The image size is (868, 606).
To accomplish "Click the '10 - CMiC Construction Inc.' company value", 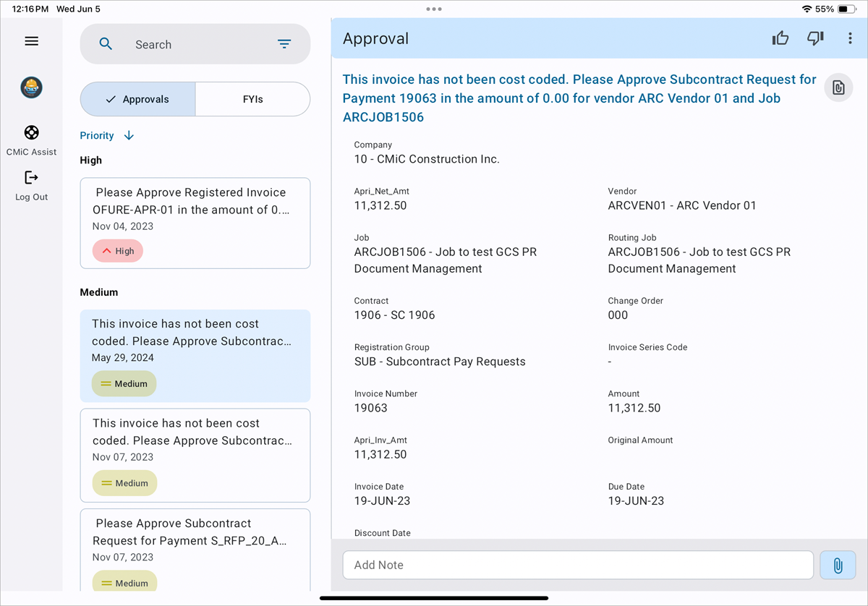I will tap(427, 159).
